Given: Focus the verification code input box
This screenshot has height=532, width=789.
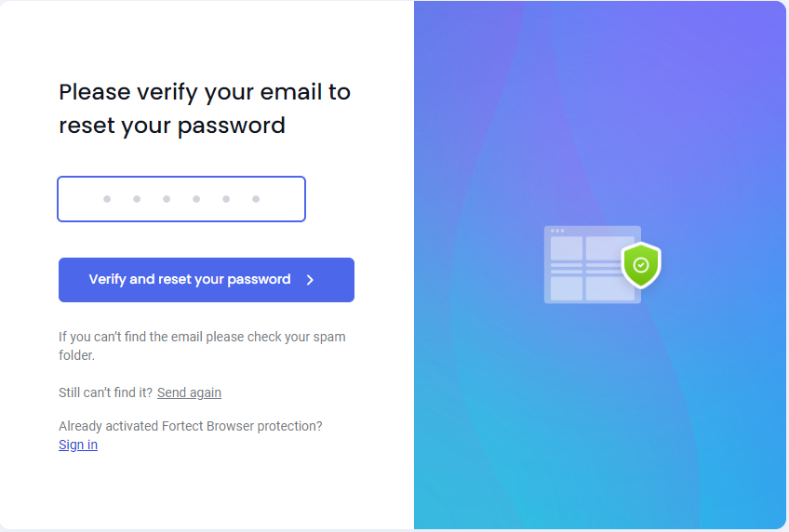Looking at the screenshot, I should 181,199.
